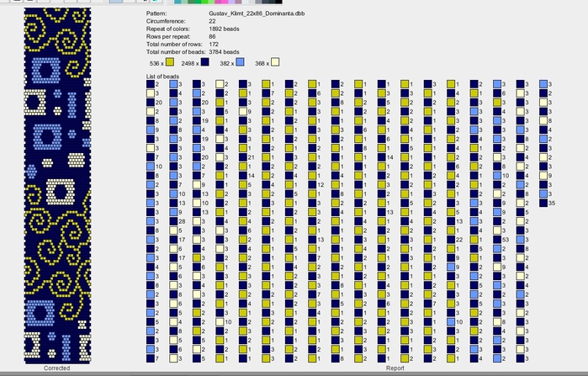Image resolution: width=588 pixels, height=376 pixels.
Task: Click the bead list entry with count 35
Action: click(x=547, y=204)
